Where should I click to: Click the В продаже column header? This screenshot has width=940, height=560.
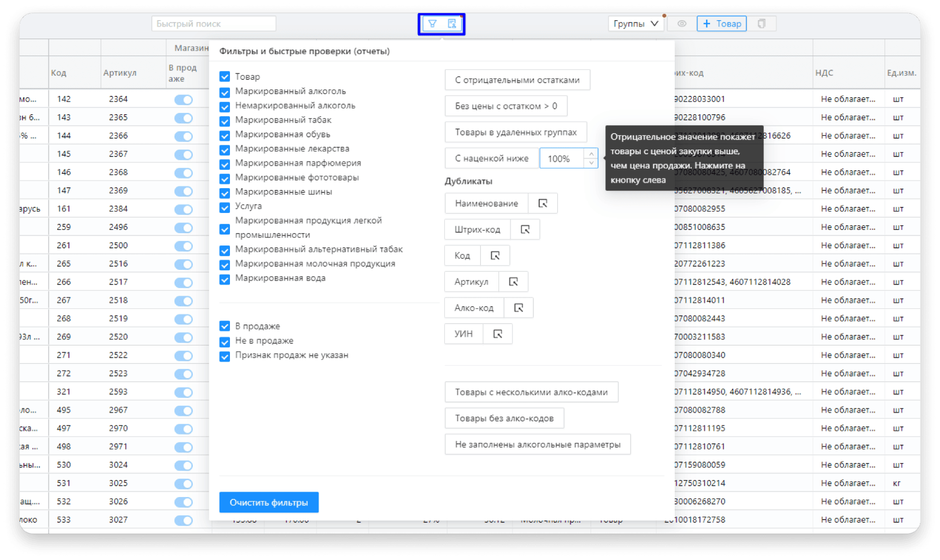click(183, 73)
